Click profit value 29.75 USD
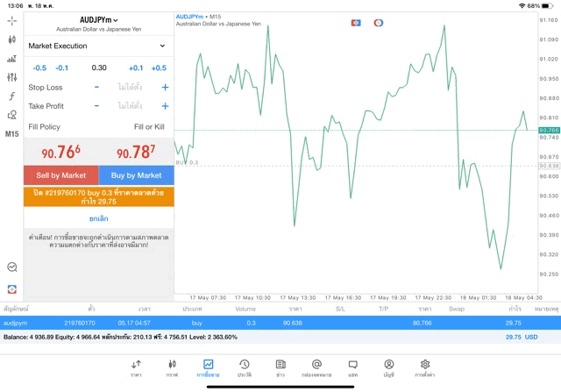 pyautogui.click(x=522, y=338)
